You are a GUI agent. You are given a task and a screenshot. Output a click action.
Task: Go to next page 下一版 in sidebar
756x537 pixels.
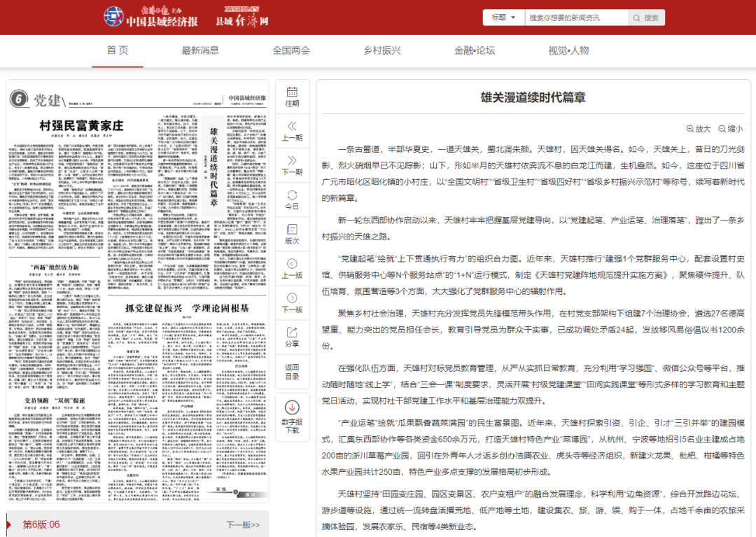[292, 303]
